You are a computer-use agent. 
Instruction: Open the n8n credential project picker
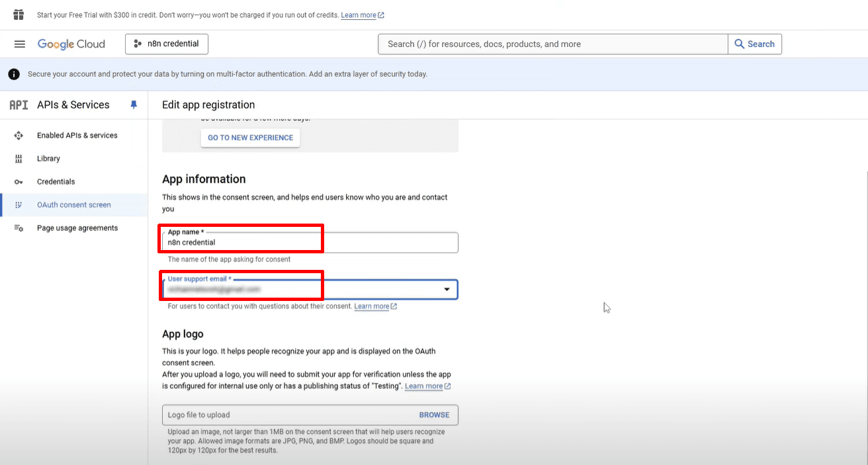tap(167, 44)
